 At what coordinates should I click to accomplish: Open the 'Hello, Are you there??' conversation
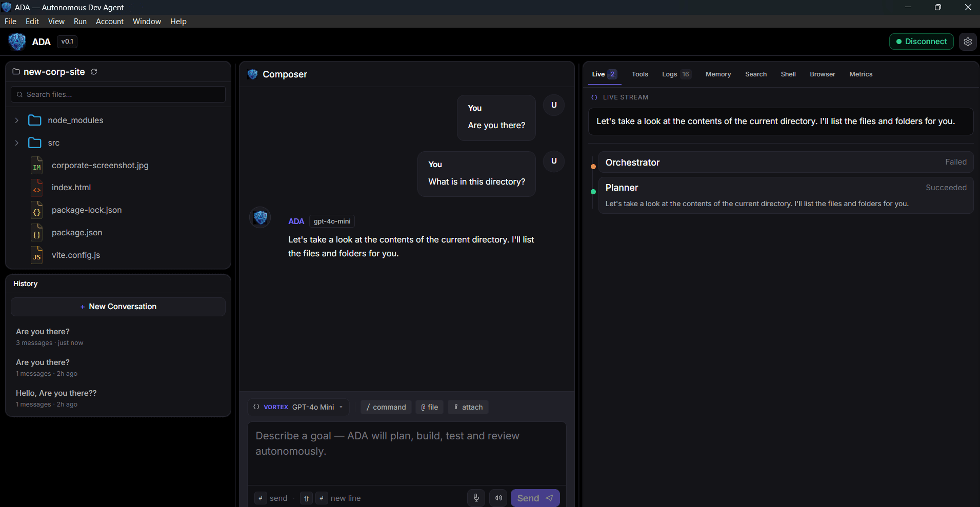(118, 398)
